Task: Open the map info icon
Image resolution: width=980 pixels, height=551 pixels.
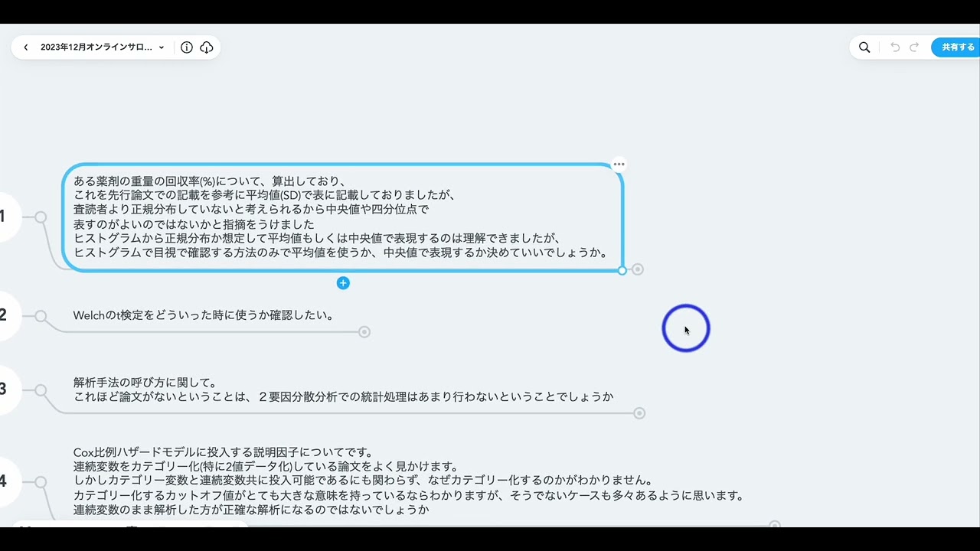Action: [x=187, y=47]
